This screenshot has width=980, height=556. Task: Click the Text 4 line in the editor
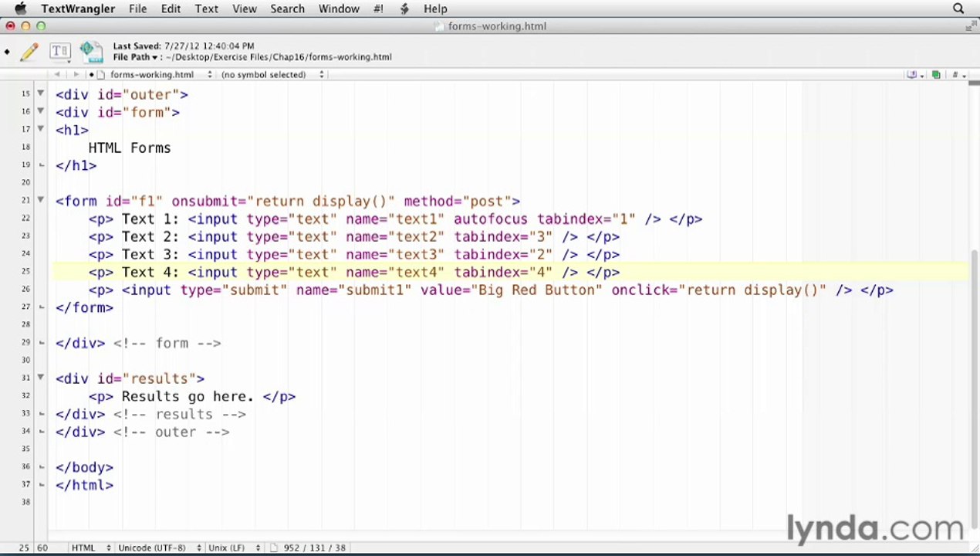[x=510, y=272]
